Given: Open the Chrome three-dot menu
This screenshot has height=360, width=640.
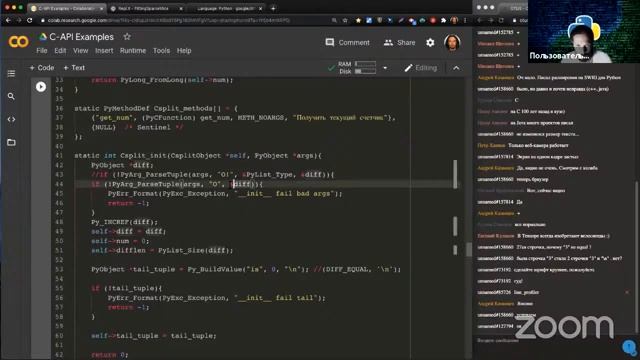Looking at the screenshot, I should [464, 20].
